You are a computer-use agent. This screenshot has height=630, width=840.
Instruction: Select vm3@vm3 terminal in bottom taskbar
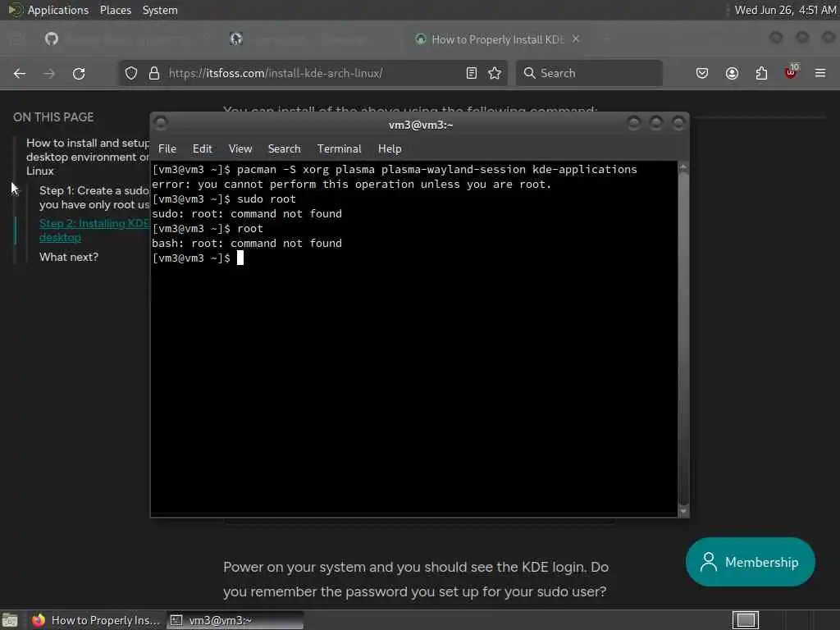coord(235,620)
